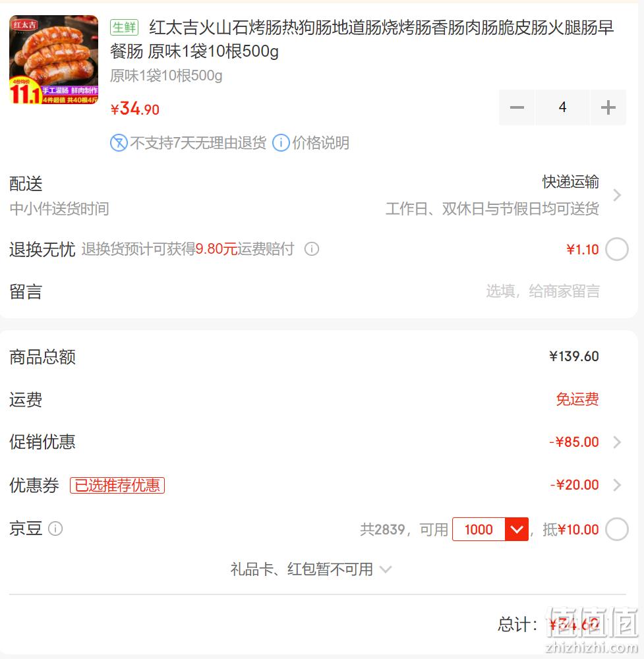Expand 促销优惠 discount details chevron
This screenshot has height=659, width=644.
pyautogui.click(x=617, y=442)
